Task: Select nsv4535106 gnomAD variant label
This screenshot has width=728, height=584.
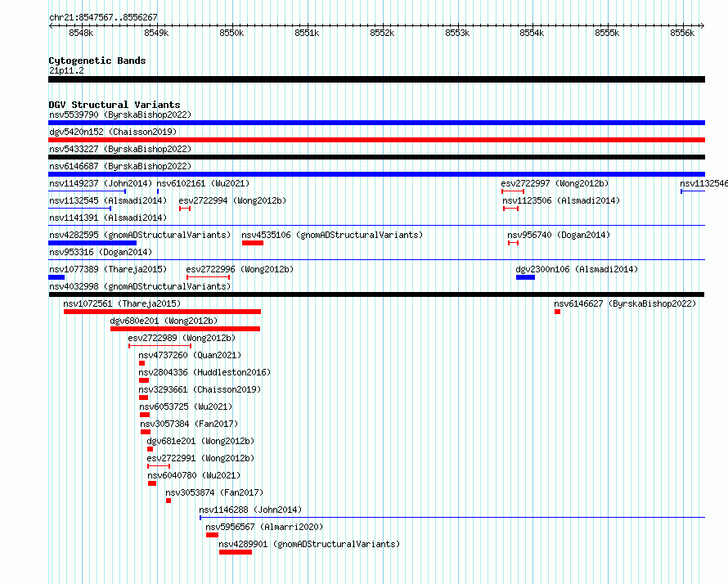Action: pyautogui.click(x=332, y=235)
